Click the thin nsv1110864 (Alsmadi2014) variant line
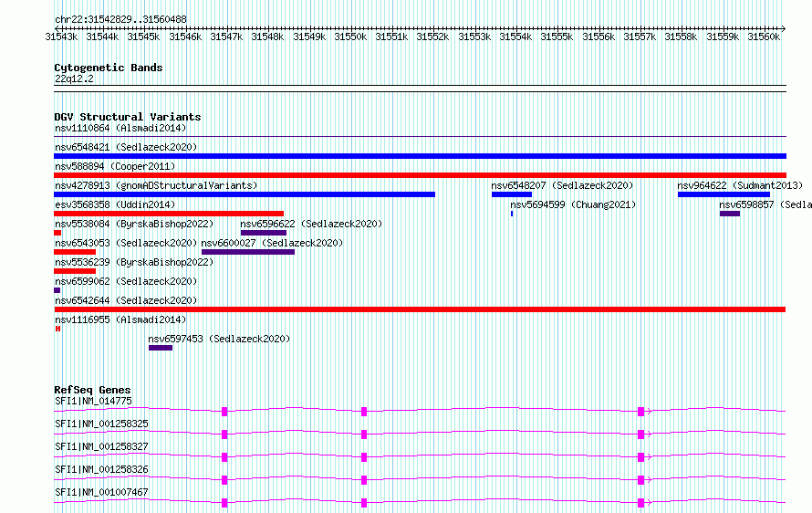The image size is (812, 513). [x=420, y=137]
